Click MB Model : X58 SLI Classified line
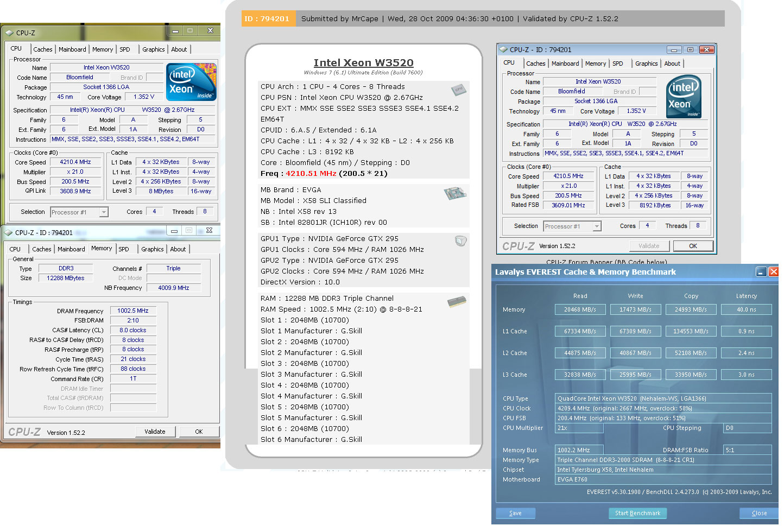784x532 pixels. tap(314, 201)
